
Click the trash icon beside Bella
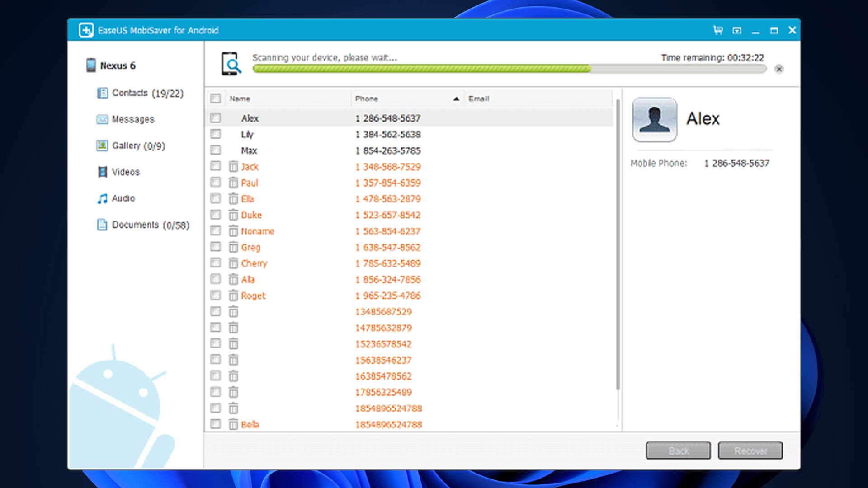click(x=233, y=424)
